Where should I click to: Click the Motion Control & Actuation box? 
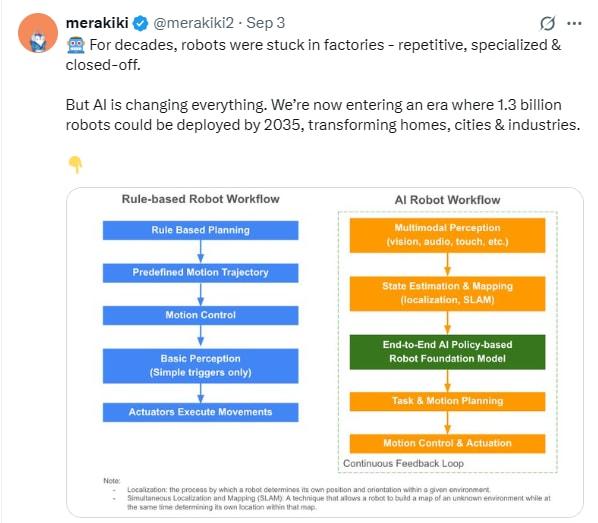[447, 444]
